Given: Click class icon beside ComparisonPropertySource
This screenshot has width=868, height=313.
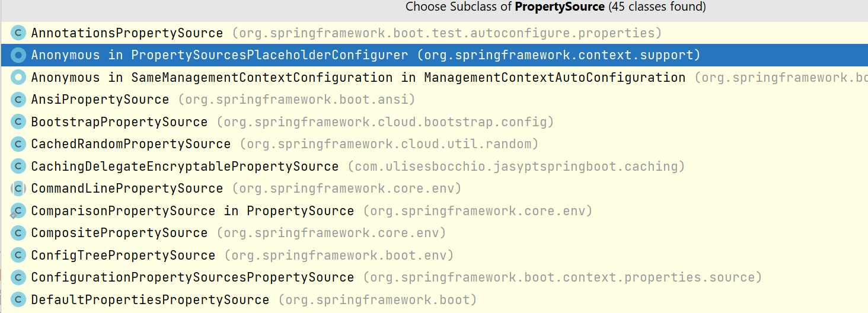Looking at the screenshot, I should coord(19,211).
